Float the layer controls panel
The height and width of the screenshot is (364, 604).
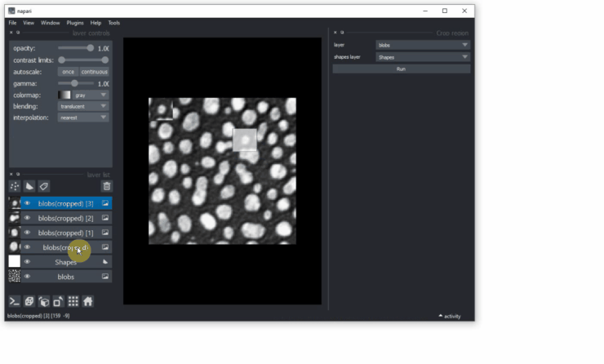(18, 33)
